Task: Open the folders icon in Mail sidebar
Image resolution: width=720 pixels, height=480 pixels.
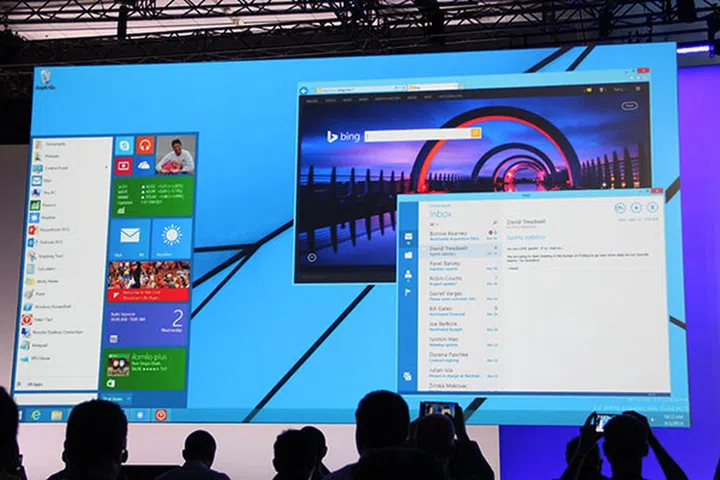Action: [x=409, y=256]
